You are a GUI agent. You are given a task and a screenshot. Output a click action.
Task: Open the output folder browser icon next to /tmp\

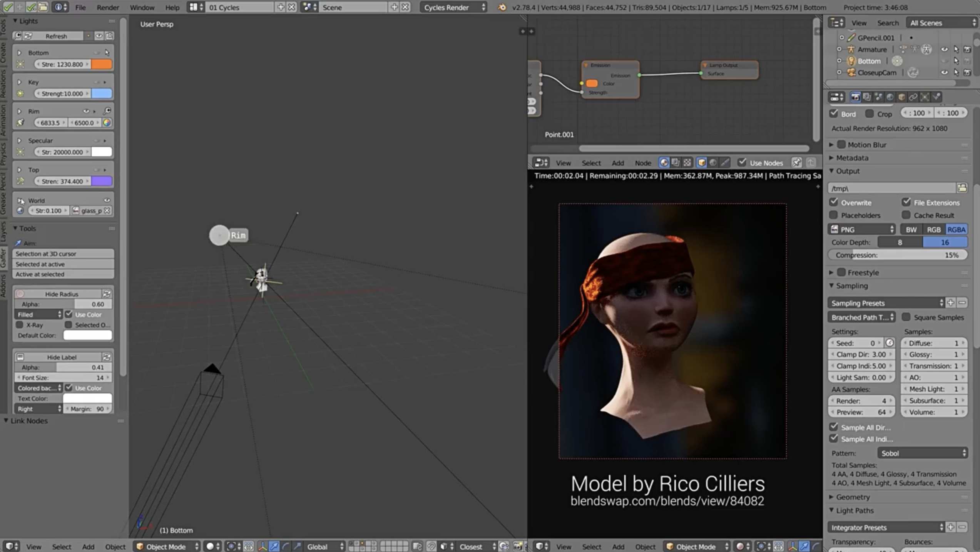pos(962,188)
